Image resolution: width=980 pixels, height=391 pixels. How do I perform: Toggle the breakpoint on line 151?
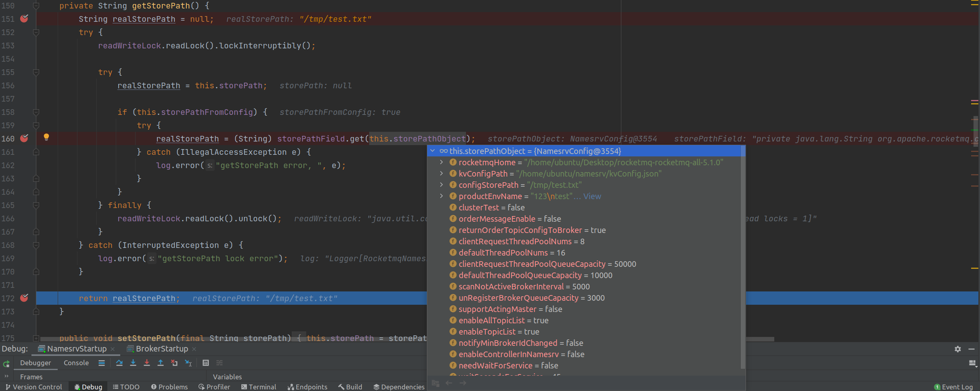click(24, 19)
